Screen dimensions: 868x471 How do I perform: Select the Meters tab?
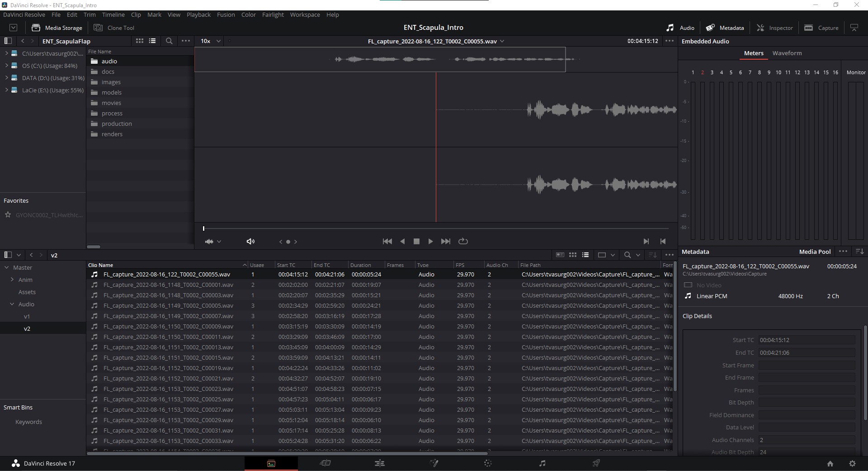[x=754, y=53]
